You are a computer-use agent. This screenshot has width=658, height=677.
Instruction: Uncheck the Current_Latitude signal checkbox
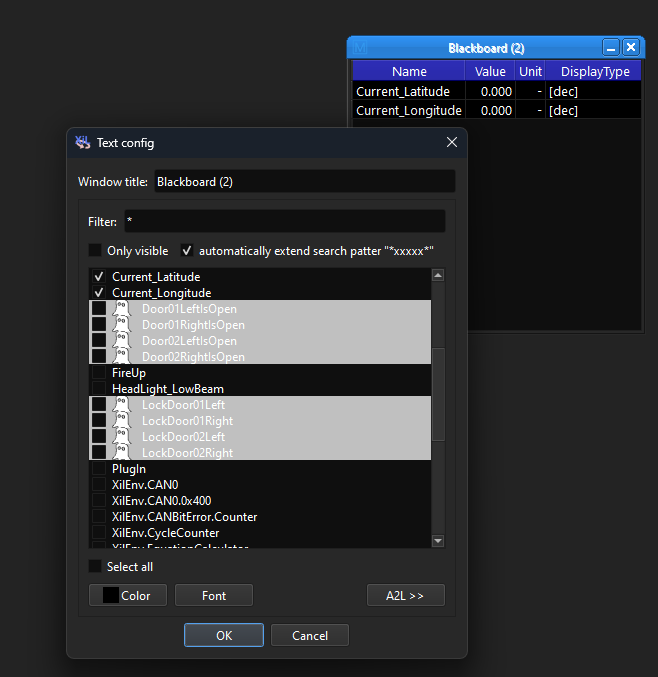coord(99,277)
